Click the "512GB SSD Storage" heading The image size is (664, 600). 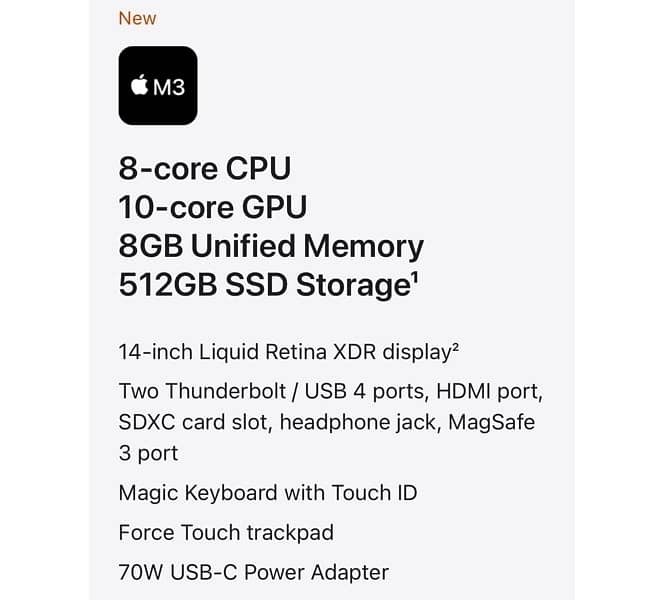[264, 286]
